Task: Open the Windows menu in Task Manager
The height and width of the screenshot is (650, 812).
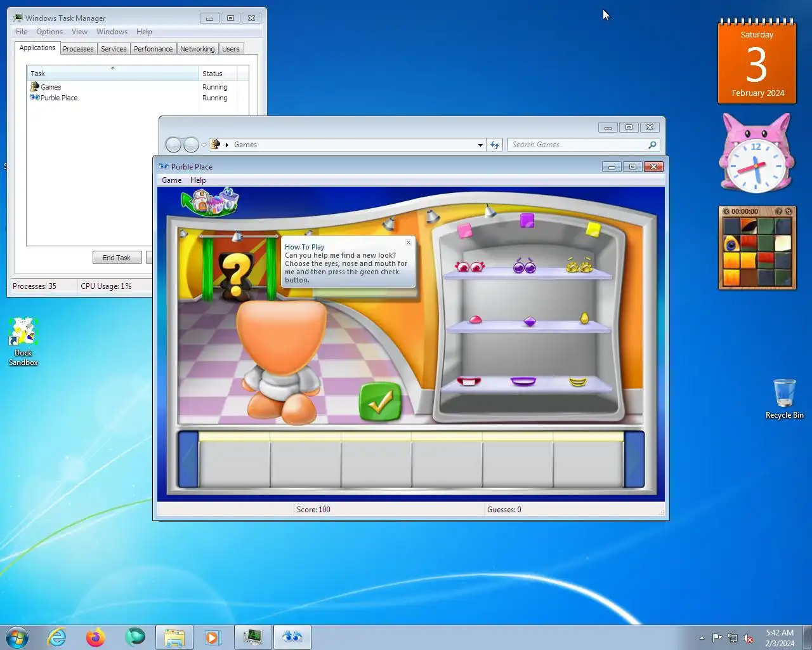Action: tap(112, 32)
